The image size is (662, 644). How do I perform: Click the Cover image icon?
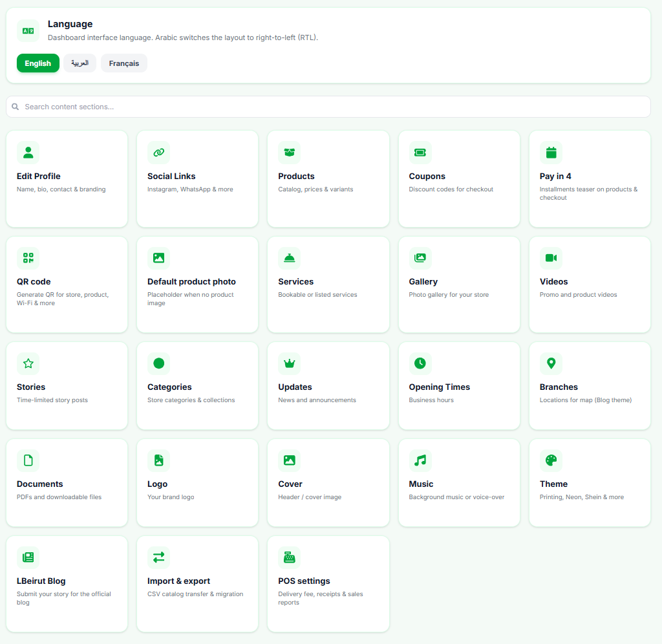click(290, 460)
